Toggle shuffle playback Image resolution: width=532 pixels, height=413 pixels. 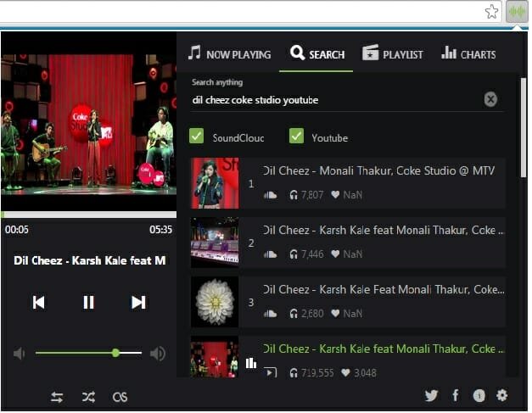[88, 397]
